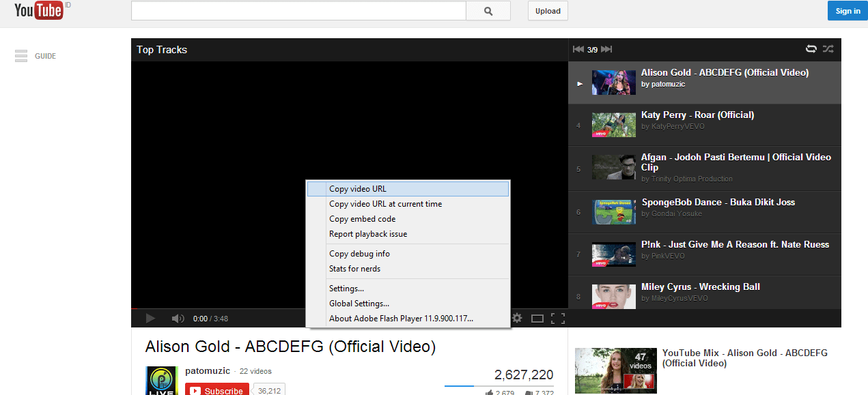Click the 0:00 / 3:48 time display
868x395 pixels.
(x=210, y=319)
